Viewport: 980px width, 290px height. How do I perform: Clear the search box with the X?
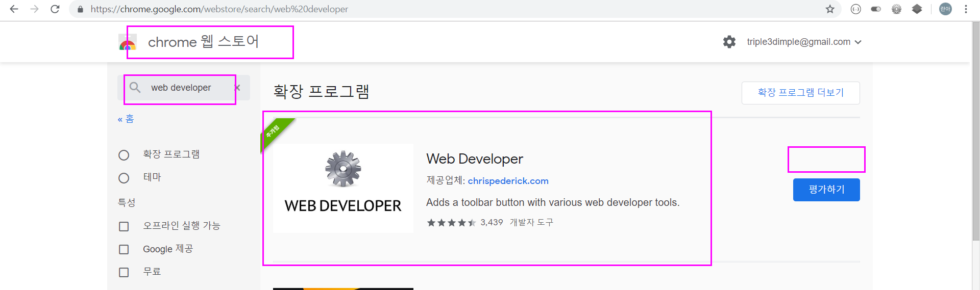click(238, 88)
